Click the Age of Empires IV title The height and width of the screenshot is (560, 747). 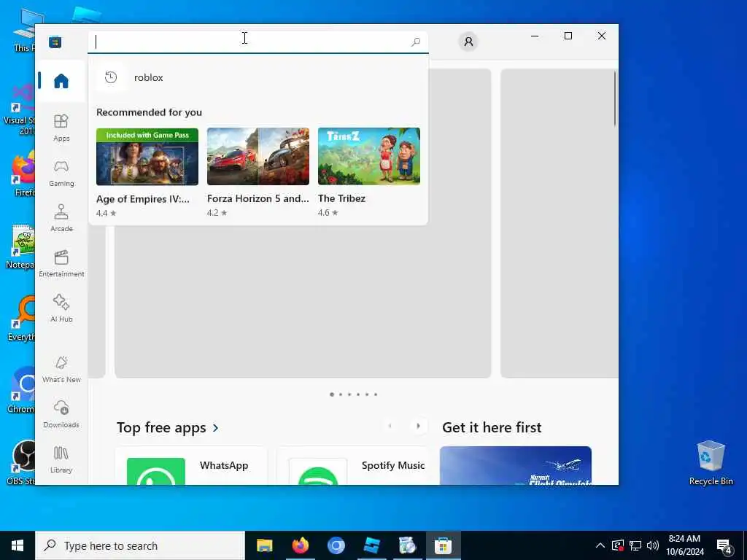(143, 199)
